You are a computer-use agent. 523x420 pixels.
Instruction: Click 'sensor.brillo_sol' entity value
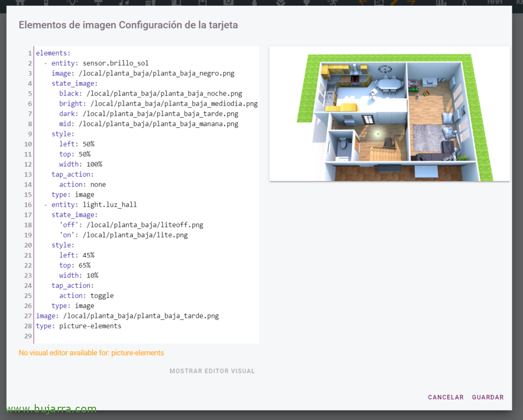[115, 63]
